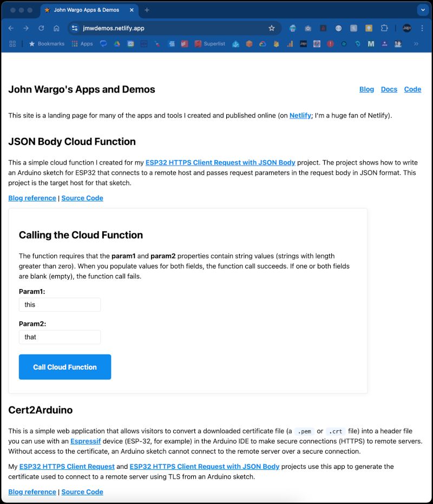This screenshot has width=433, height=504.
Task: Click the browser forward arrow
Action: point(26,28)
